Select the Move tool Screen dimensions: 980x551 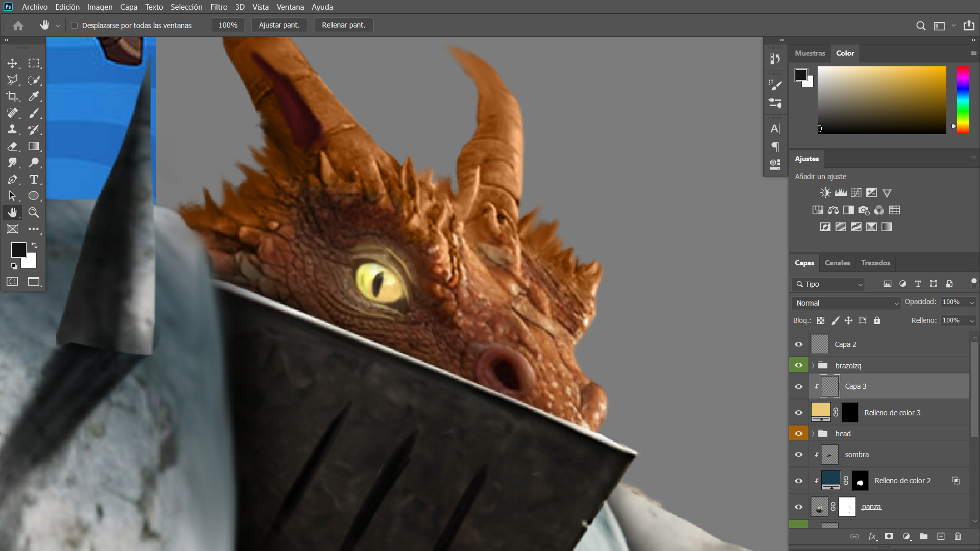click(12, 63)
